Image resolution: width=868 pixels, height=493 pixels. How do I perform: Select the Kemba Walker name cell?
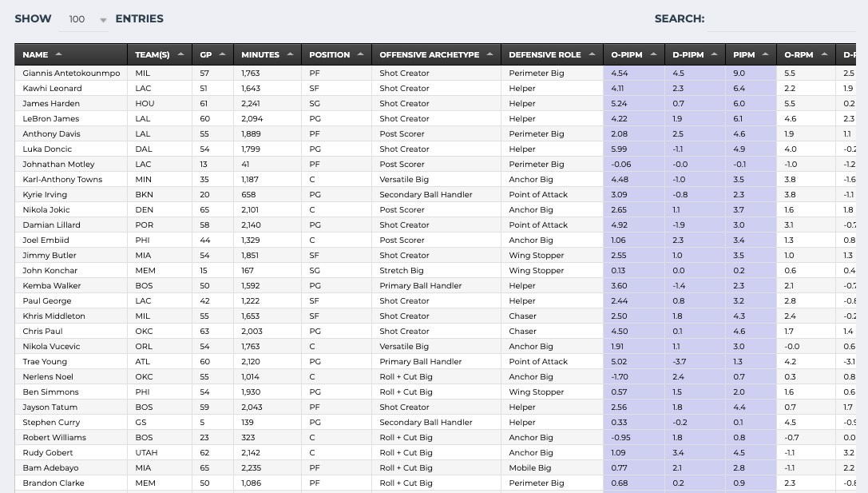click(x=71, y=286)
